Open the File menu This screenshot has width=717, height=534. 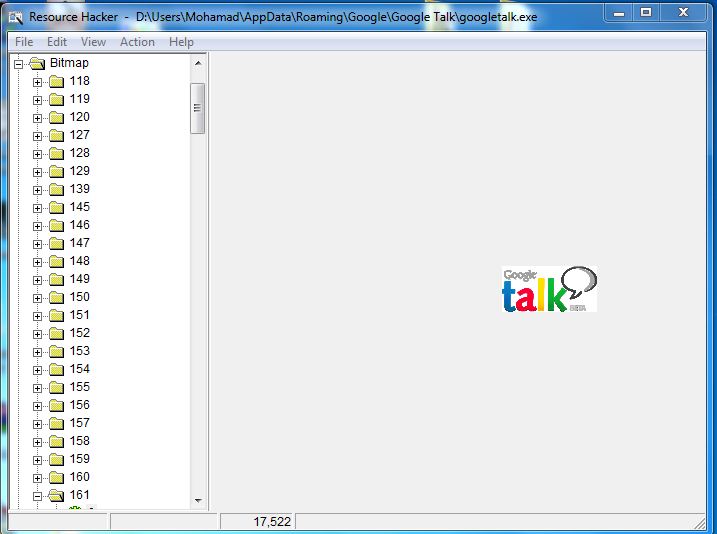click(x=24, y=42)
